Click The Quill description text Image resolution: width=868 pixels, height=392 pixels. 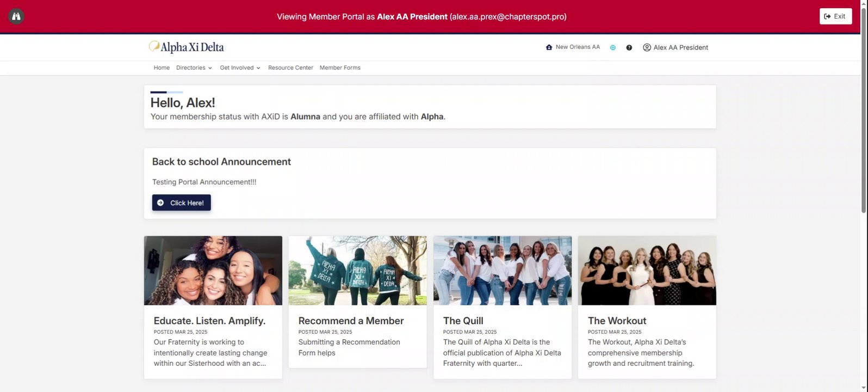(x=502, y=353)
